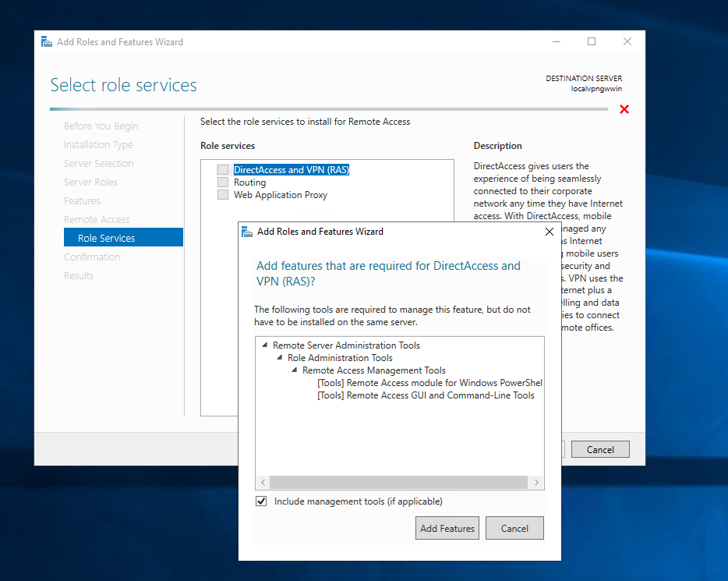Uncheck Include management tools option

(x=261, y=501)
